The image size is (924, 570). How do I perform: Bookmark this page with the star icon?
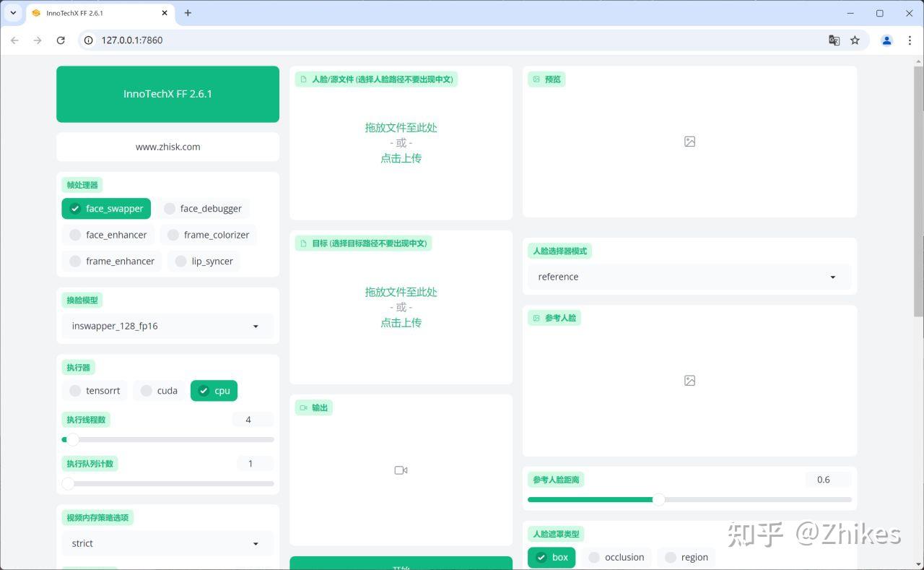[855, 40]
